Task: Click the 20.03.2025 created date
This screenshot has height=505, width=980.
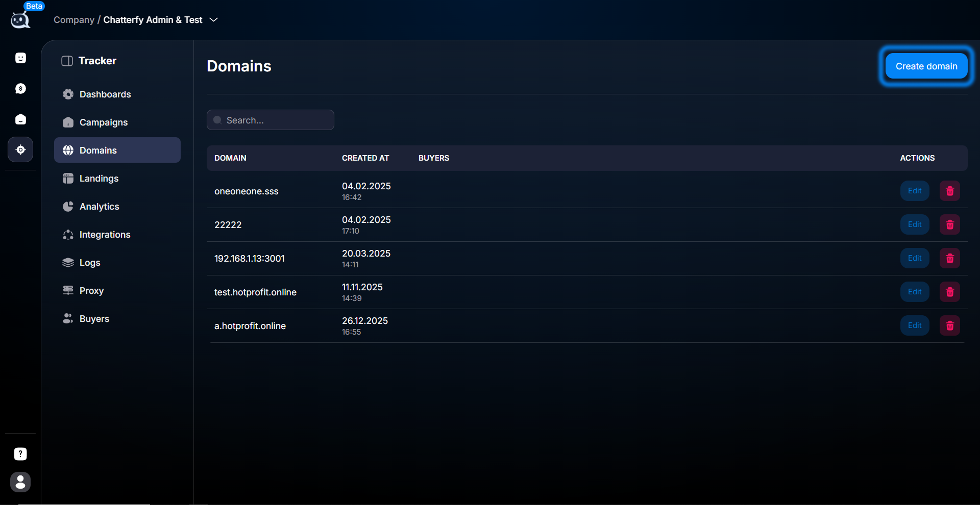Action: (x=366, y=254)
